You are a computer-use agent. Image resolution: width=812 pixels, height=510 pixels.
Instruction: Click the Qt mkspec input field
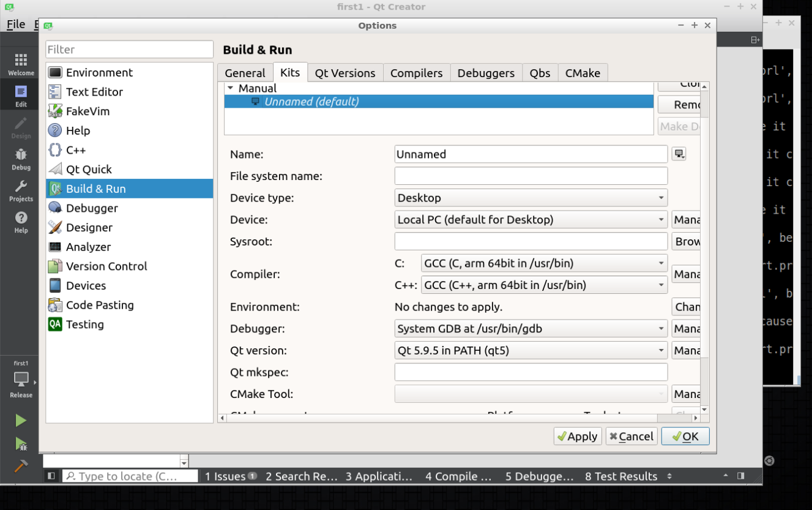[531, 372]
